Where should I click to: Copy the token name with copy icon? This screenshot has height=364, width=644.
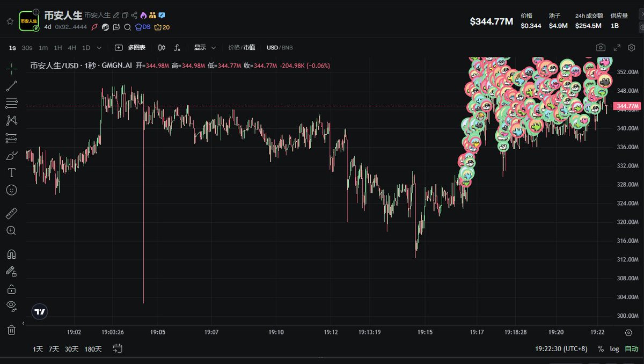point(125,15)
